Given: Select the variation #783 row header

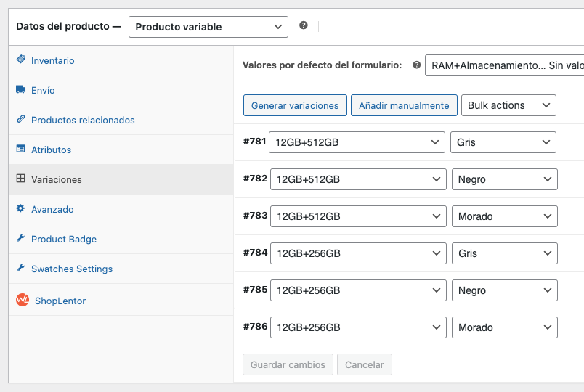Looking at the screenshot, I should (x=255, y=216).
